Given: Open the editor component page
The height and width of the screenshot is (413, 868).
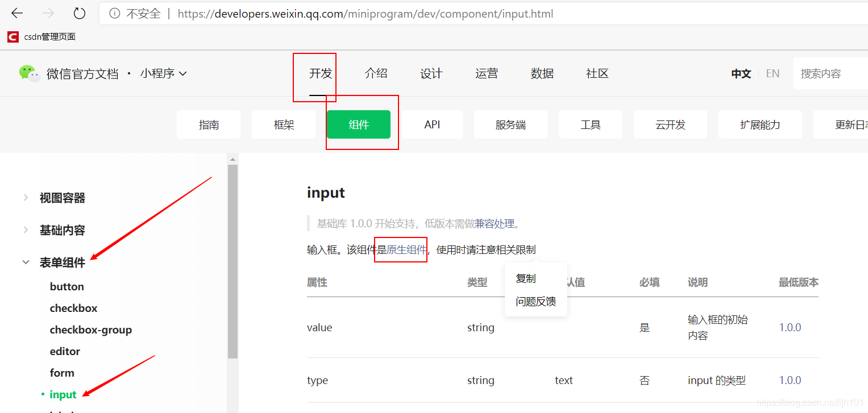Looking at the screenshot, I should click(x=65, y=351).
